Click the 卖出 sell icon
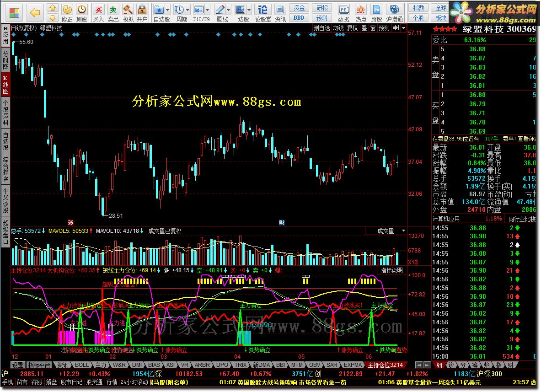 [113, 10]
